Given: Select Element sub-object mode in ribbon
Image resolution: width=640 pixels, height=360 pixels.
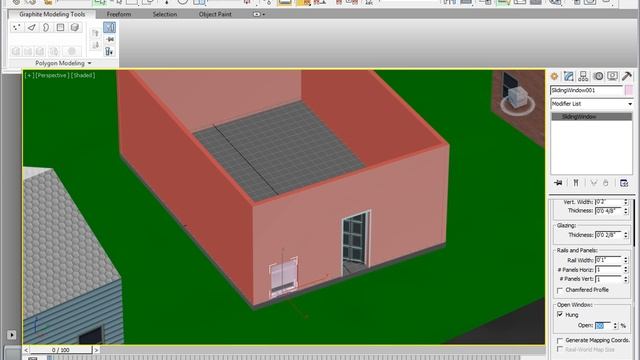Looking at the screenshot, I should [x=75, y=27].
